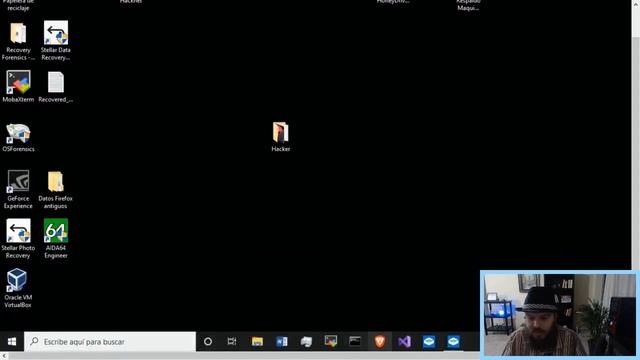Open the terminal window taskbar icon

click(355, 342)
